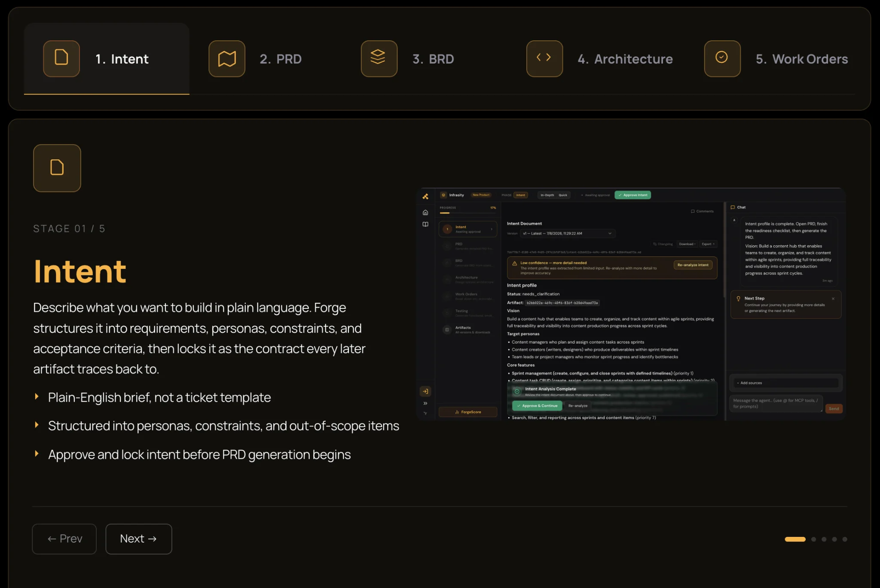This screenshot has width=880, height=588.
Task: Click the Send button in chat panel
Action: point(834,408)
